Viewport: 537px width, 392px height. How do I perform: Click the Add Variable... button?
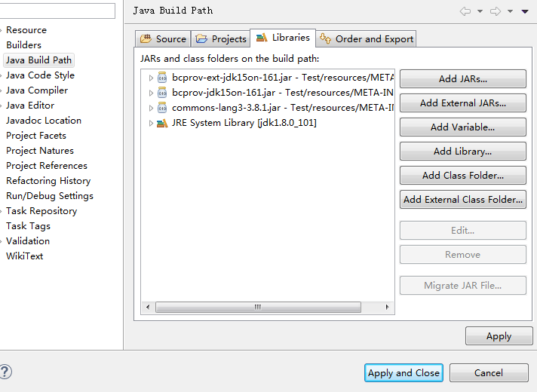coord(462,127)
